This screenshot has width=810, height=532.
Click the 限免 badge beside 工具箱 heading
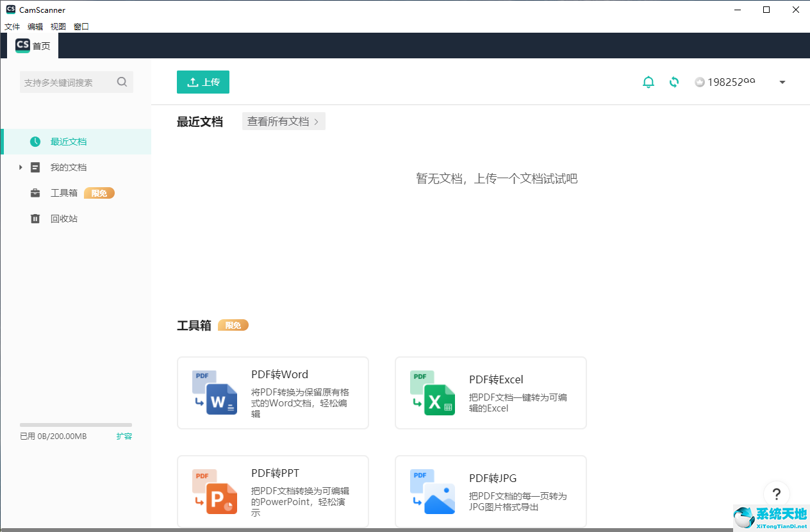point(233,326)
